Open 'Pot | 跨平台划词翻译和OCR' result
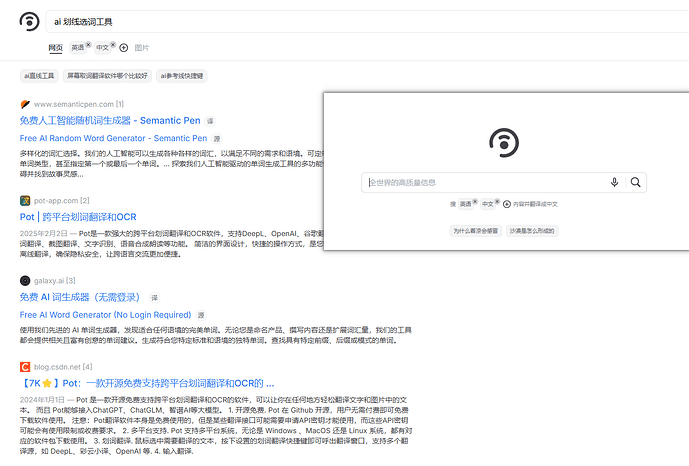Screen dimensions: 689x466 78,217
